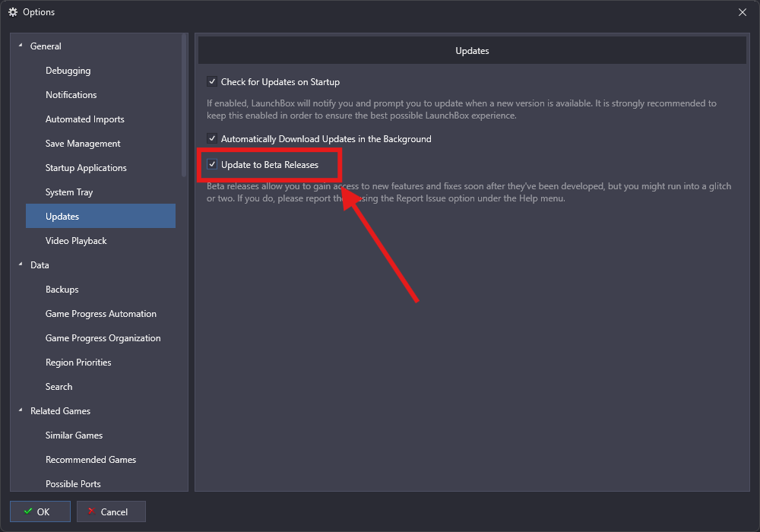Select Startup Applications in the sidebar
This screenshot has width=760, height=532.
(x=86, y=168)
